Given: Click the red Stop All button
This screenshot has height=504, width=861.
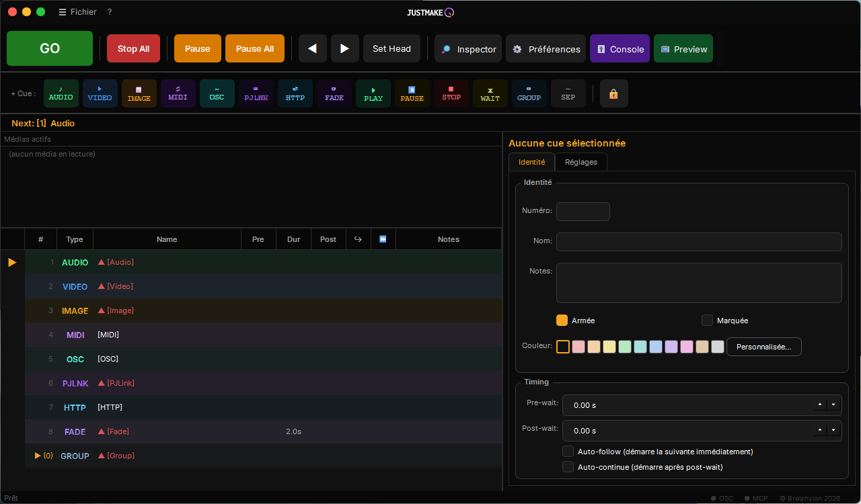Looking at the screenshot, I should click(133, 48).
